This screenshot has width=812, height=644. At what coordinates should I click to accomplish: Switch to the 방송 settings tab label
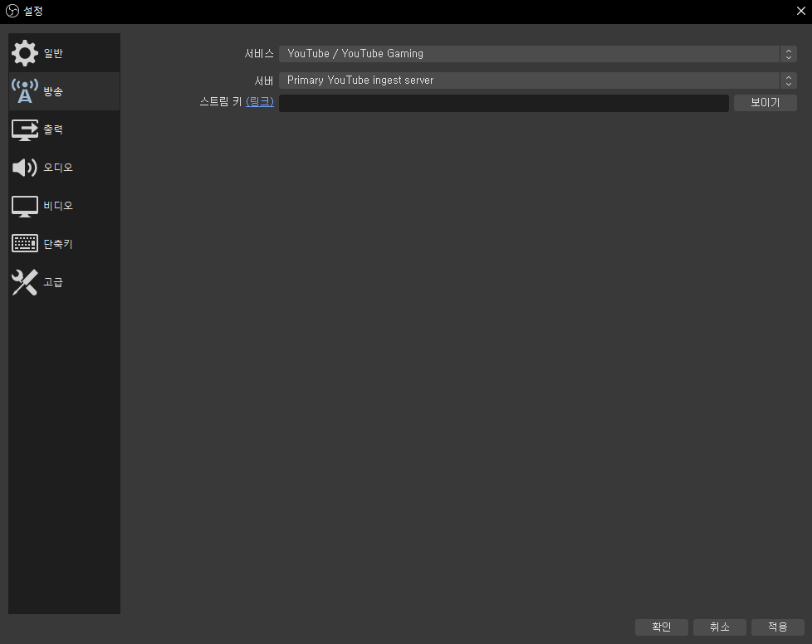pyautogui.click(x=53, y=91)
